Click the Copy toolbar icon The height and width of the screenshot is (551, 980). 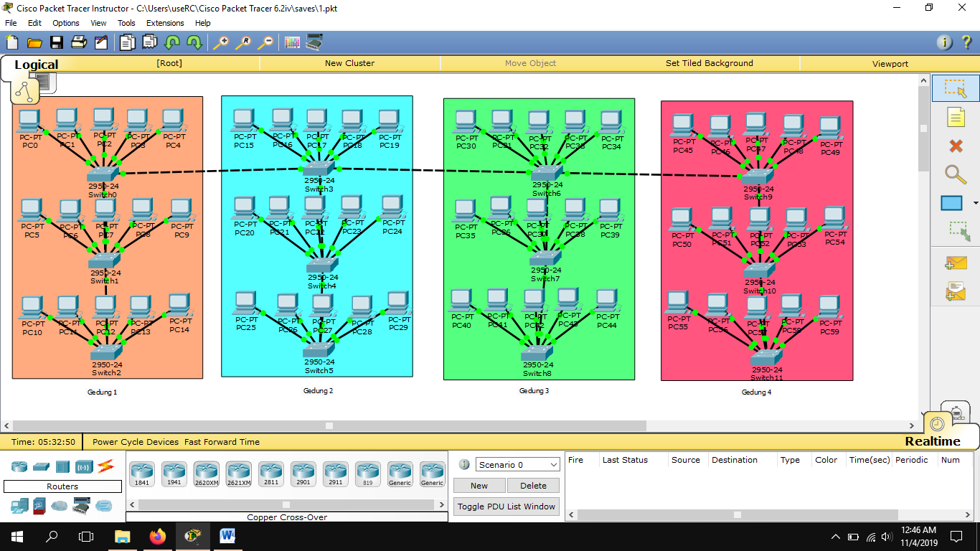click(127, 42)
